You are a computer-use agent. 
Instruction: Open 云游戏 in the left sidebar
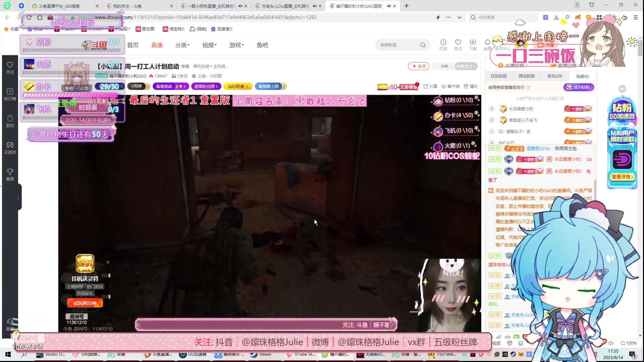click(x=10, y=148)
